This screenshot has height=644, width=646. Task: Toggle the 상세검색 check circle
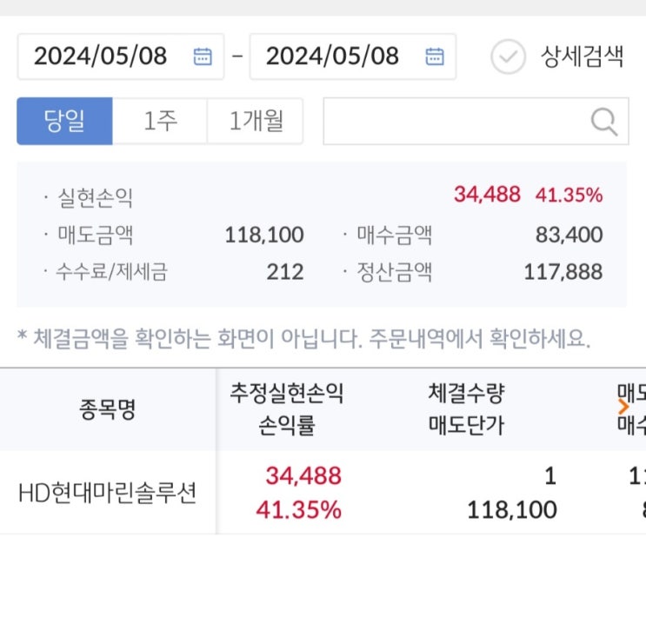tap(508, 57)
